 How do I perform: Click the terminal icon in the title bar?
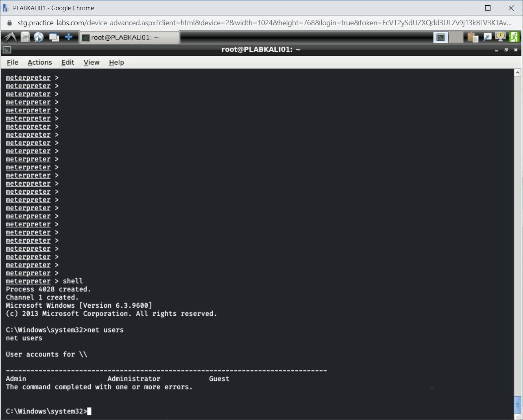(x=7, y=49)
